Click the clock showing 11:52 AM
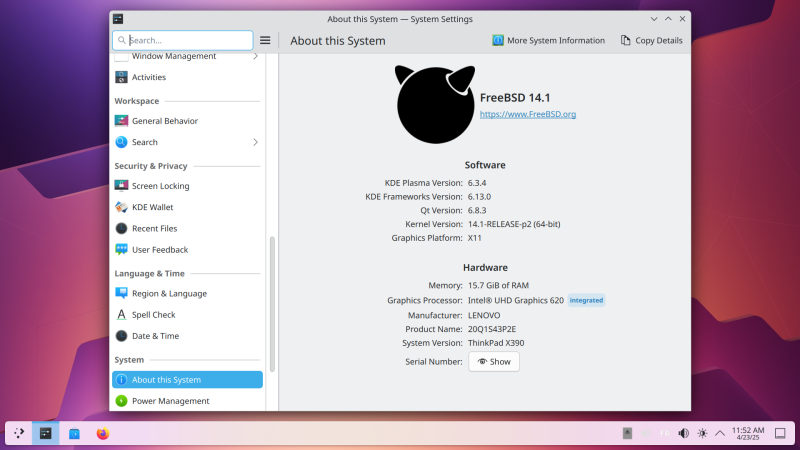The width and height of the screenshot is (800, 450). [x=748, y=433]
